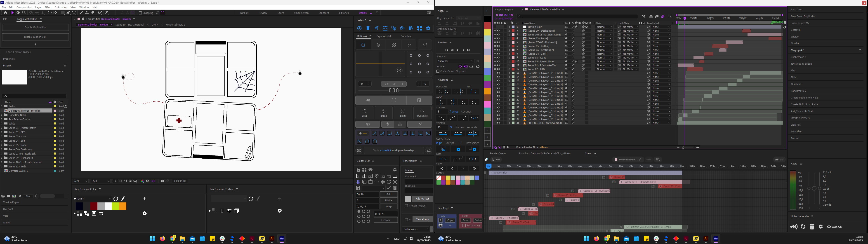Open the Preview Shortcut Spacebar dropdown

tap(455, 61)
